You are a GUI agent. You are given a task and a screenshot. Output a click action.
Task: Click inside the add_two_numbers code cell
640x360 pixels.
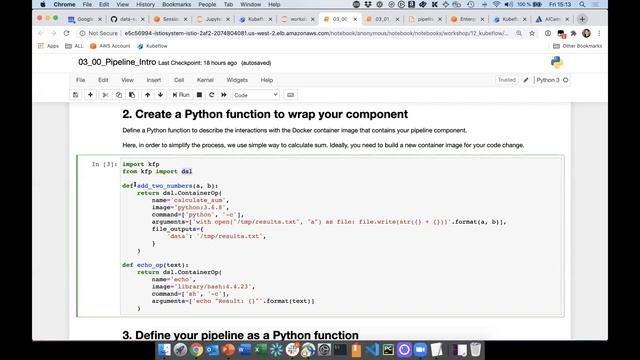pyautogui.click(x=341, y=236)
